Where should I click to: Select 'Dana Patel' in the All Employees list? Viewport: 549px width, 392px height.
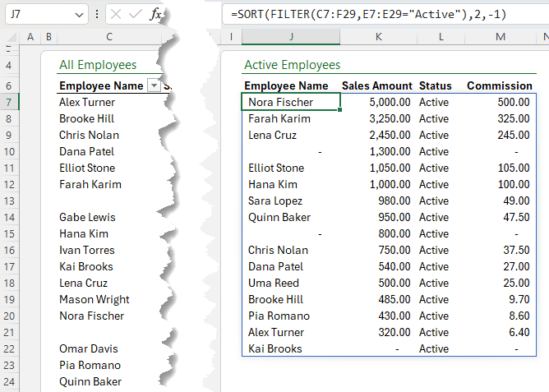click(x=109, y=151)
